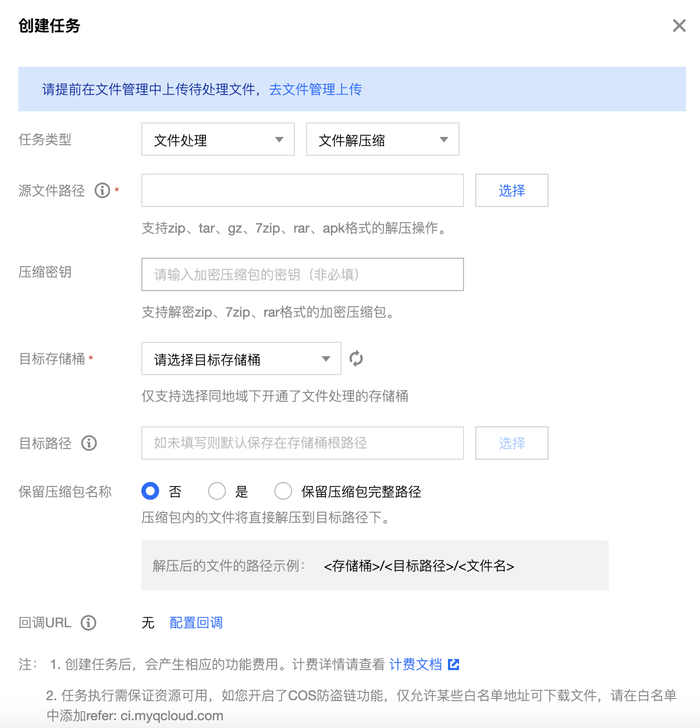
Task: Click the 目标路径 info icon
Action: 89,443
